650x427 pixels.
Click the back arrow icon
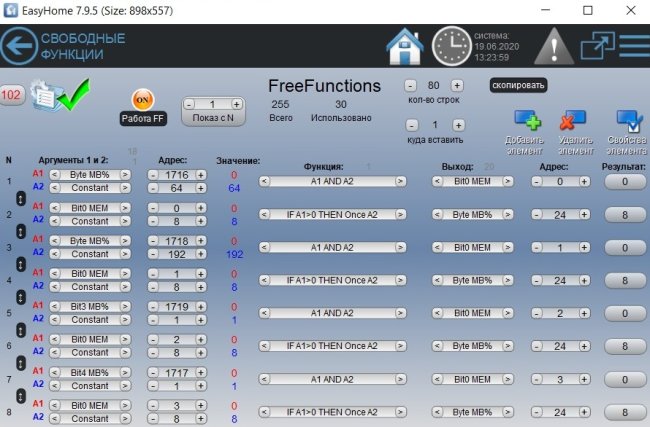(19, 46)
